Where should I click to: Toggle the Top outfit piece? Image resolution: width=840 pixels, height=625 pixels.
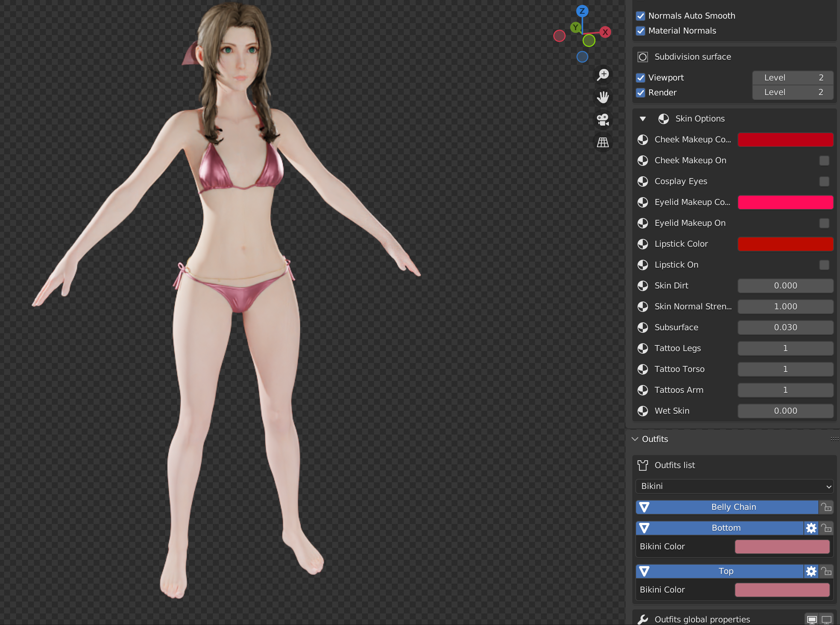point(719,571)
